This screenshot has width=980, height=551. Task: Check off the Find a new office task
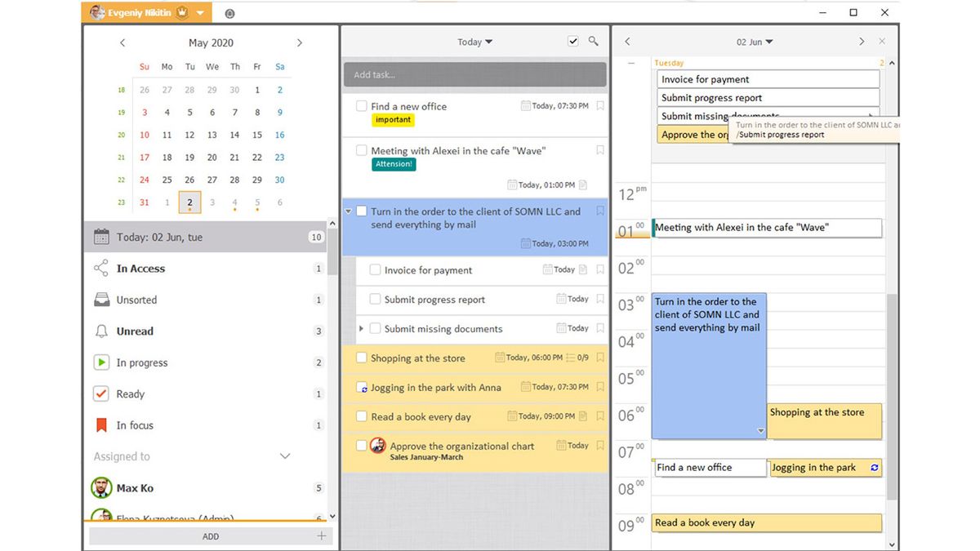tap(360, 106)
